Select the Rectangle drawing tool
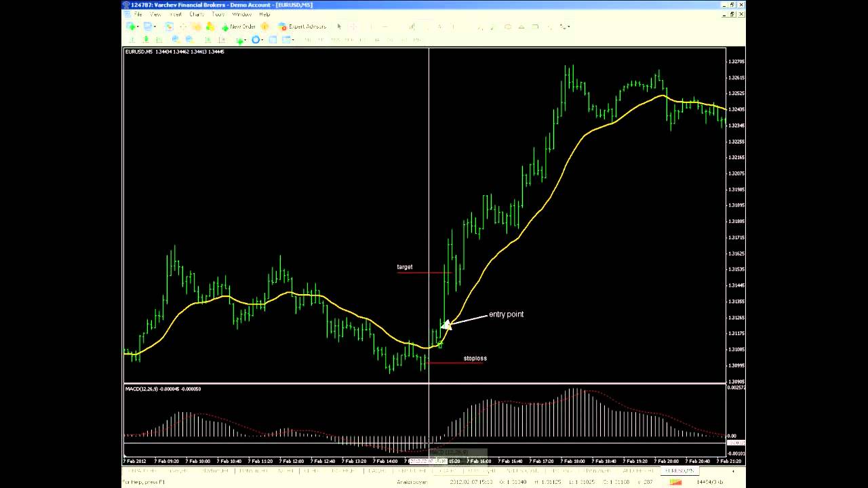 point(535,26)
